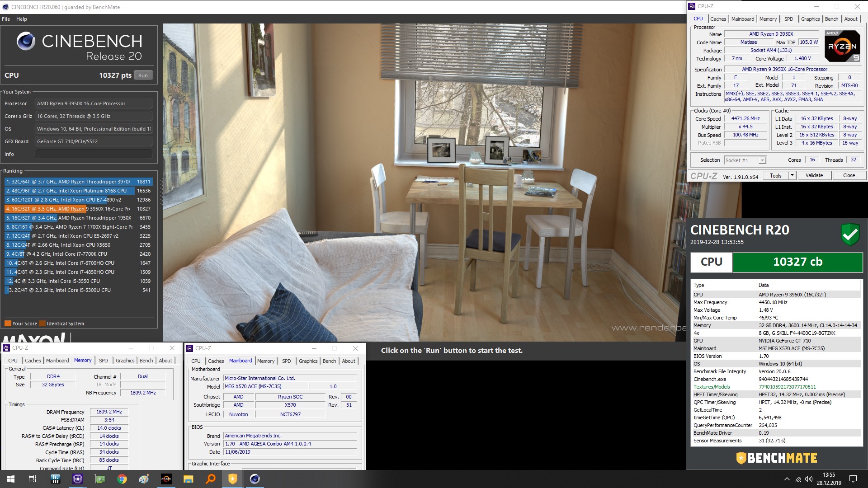
Task: Open the About tab in top-right CPU-Z
Action: (x=851, y=19)
